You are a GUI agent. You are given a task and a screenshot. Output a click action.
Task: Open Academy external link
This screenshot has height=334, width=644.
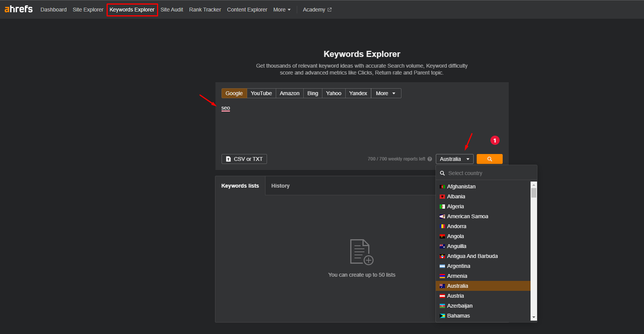tap(317, 10)
